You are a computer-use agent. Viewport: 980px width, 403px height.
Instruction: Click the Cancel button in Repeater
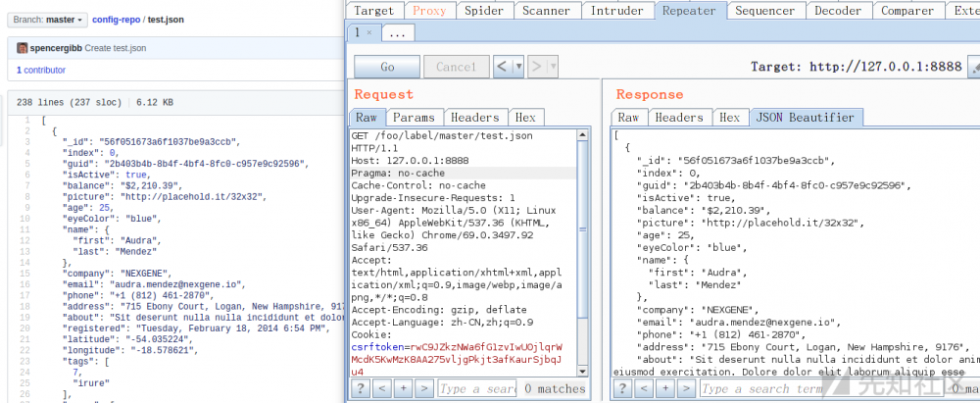457,67
